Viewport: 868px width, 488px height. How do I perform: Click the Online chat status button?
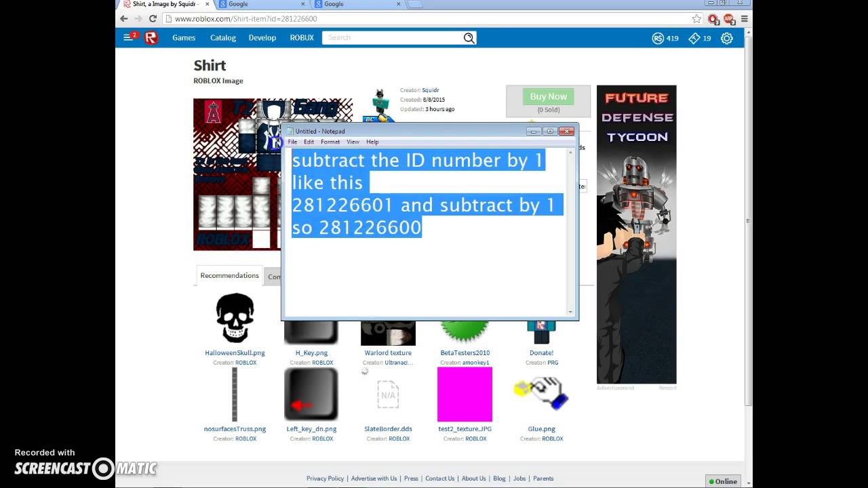tap(723, 481)
